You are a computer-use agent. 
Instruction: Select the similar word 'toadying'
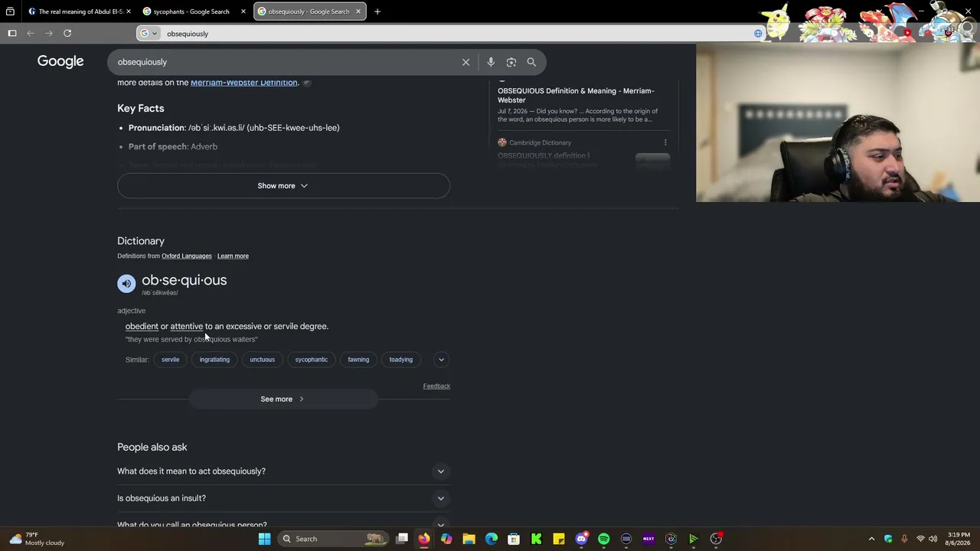pos(400,360)
